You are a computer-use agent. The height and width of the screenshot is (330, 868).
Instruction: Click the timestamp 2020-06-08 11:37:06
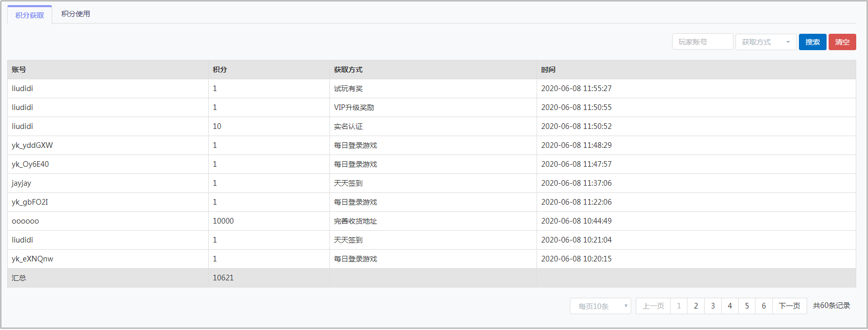pyautogui.click(x=576, y=183)
